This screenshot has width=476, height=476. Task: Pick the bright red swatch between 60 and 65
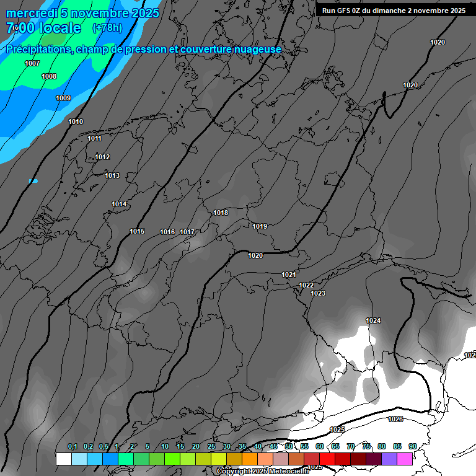[327, 459]
